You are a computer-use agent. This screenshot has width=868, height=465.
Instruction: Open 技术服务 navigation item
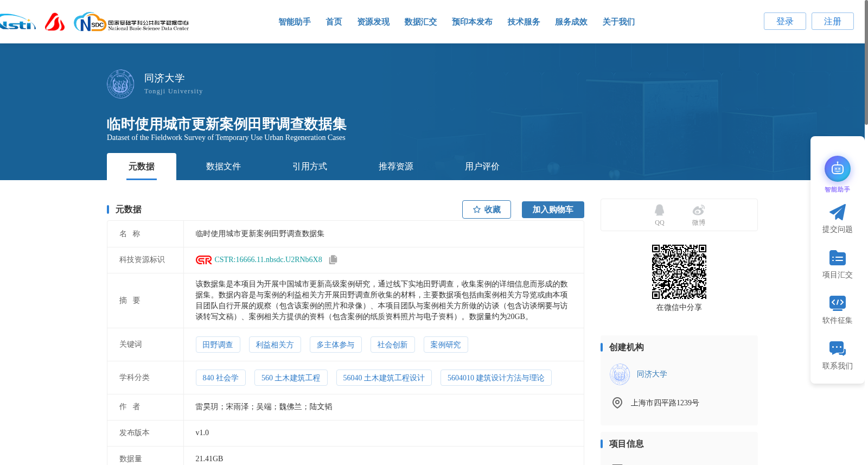pos(524,22)
